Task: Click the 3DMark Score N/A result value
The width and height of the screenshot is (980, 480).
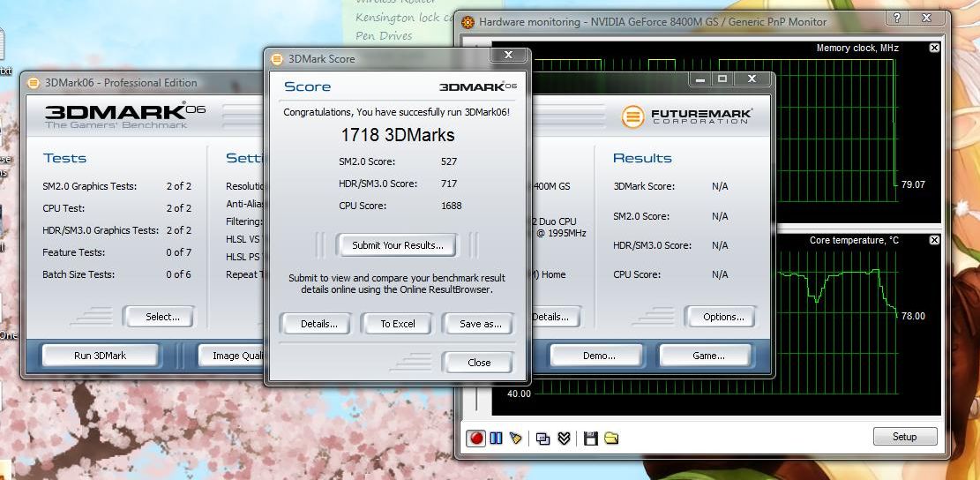Action: 720,186
